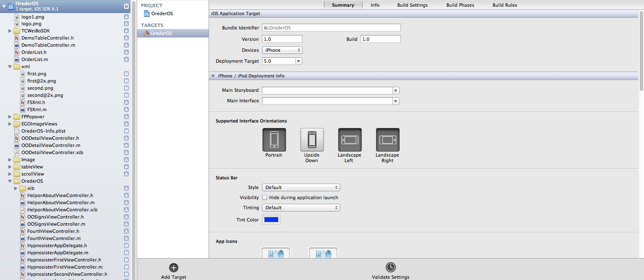Click the Add Target button
The image size is (644, 280).
point(174,271)
